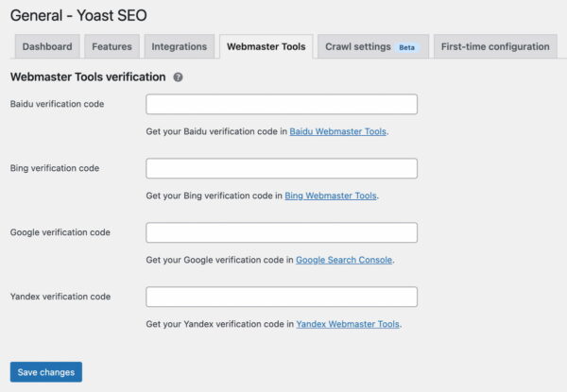Select the Google verification code text box

(282, 232)
